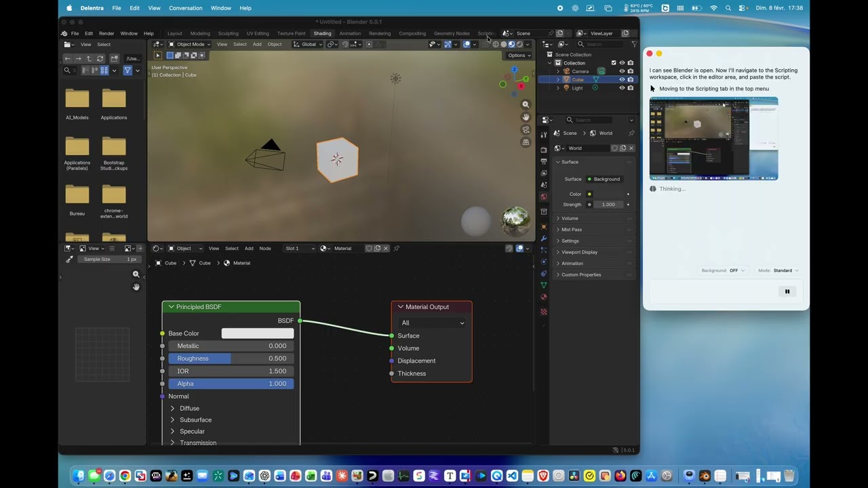Select thumbnail display mode in file browser
The width and height of the screenshot is (868, 488).
104,70
